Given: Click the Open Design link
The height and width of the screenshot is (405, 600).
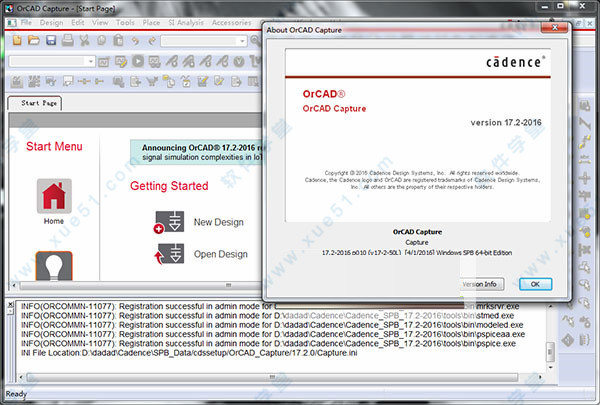Looking at the screenshot, I should coord(220,254).
